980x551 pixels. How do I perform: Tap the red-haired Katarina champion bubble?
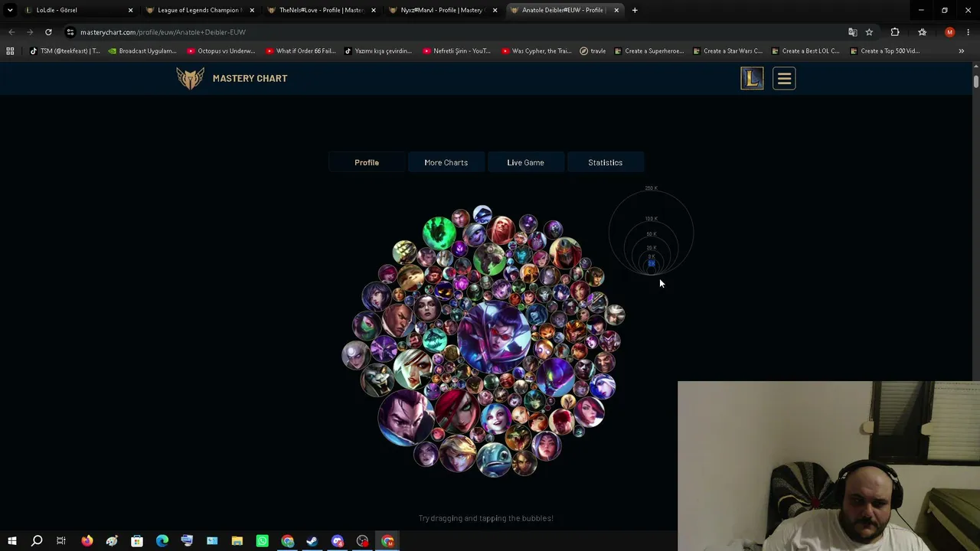459,412
